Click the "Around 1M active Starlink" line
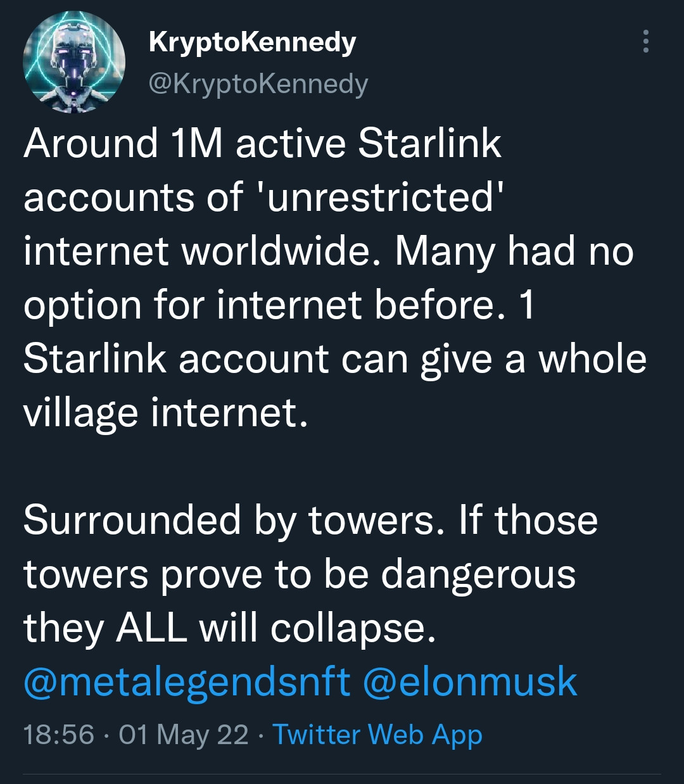 (262, 144)
